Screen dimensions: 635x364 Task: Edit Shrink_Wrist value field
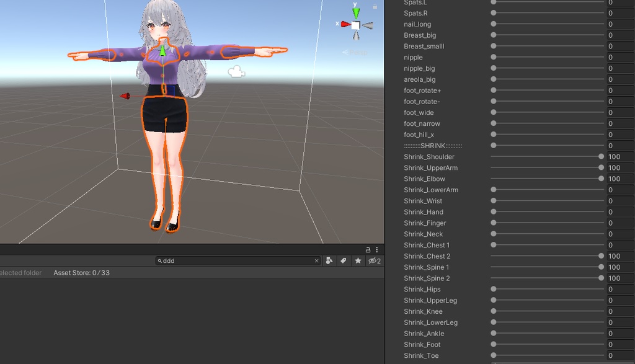coord(620,201)
